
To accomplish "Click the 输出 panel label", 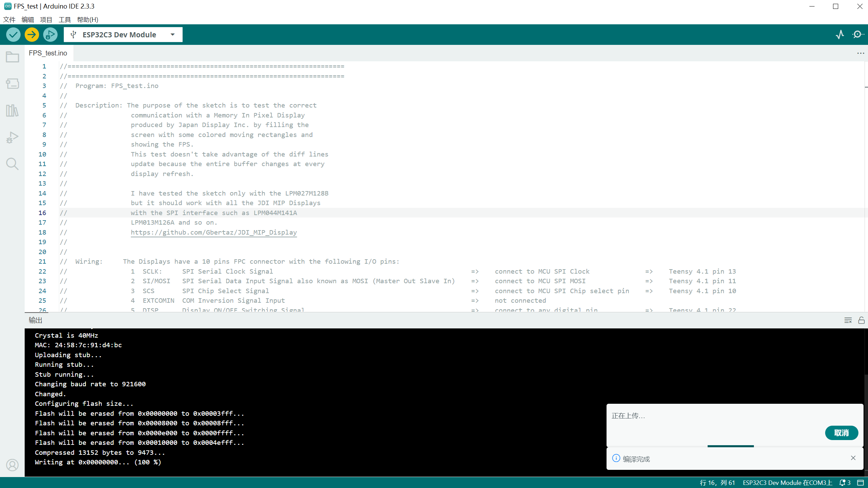I will click(x=35, y=320).
